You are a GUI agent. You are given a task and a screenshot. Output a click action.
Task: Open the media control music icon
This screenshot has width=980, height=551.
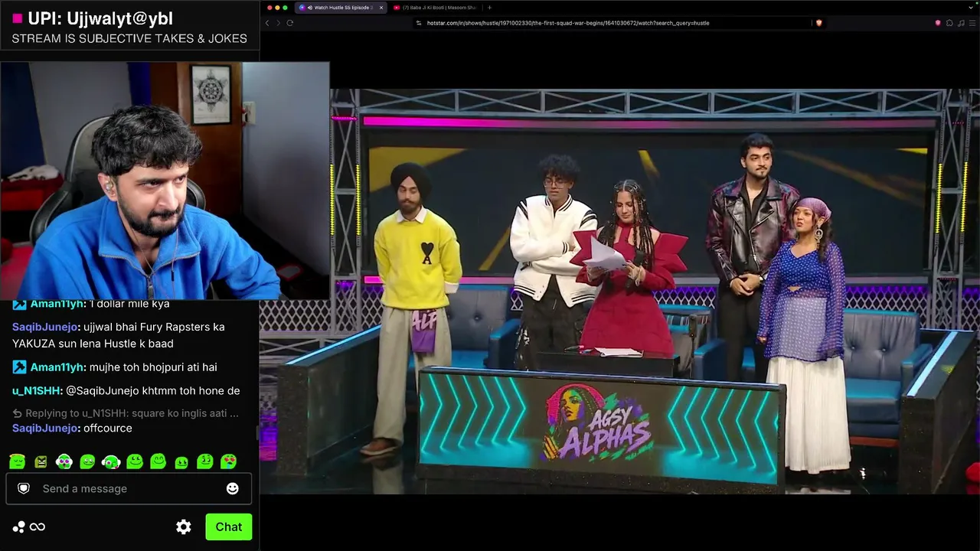point(961,23)
